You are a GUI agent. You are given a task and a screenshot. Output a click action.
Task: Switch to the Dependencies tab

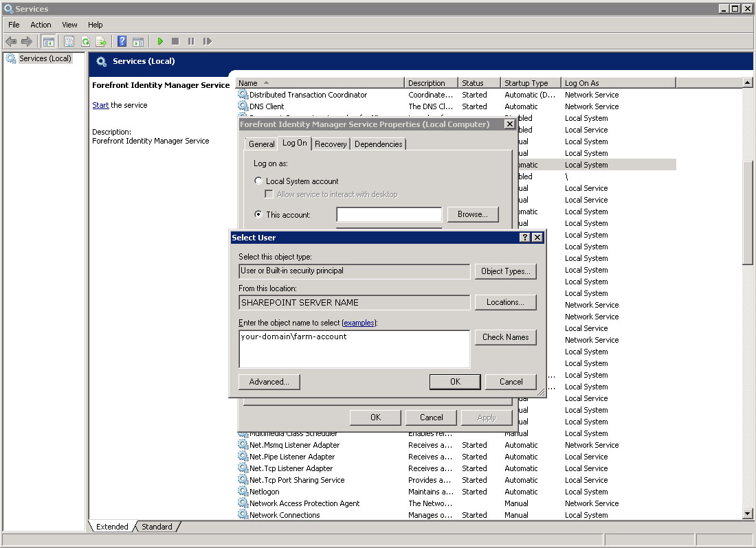click(379, 144)
